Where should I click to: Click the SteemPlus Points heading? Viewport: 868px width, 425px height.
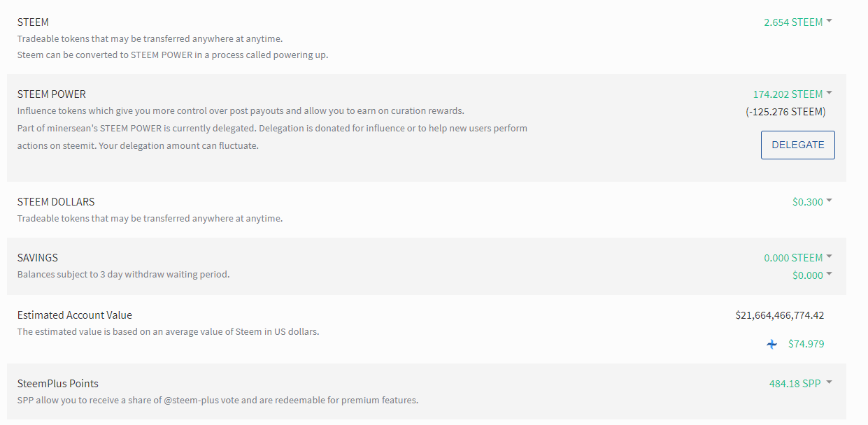[58, 384]
